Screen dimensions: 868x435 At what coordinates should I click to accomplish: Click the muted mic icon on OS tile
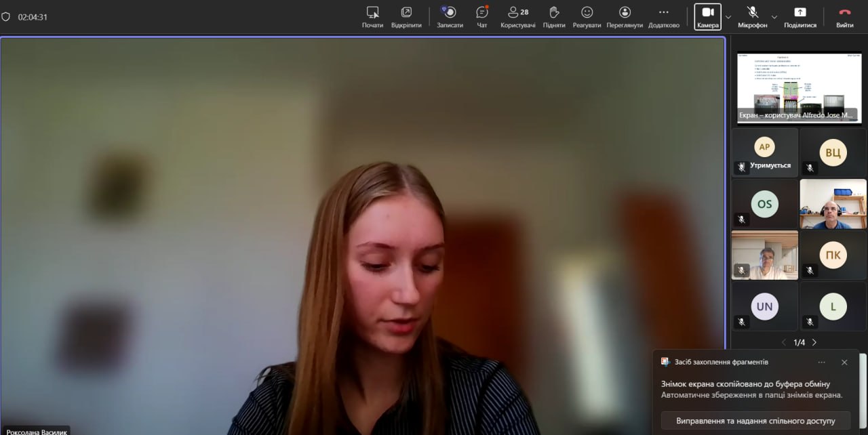pyautogui.click(x=742, y=220)
